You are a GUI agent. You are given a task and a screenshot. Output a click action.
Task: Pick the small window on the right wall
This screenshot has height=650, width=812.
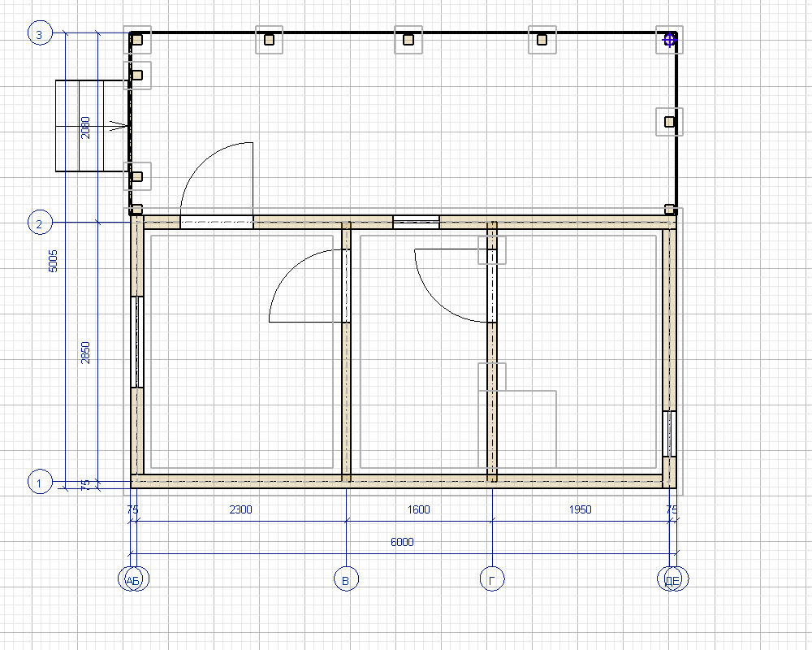tap(669, 434)
